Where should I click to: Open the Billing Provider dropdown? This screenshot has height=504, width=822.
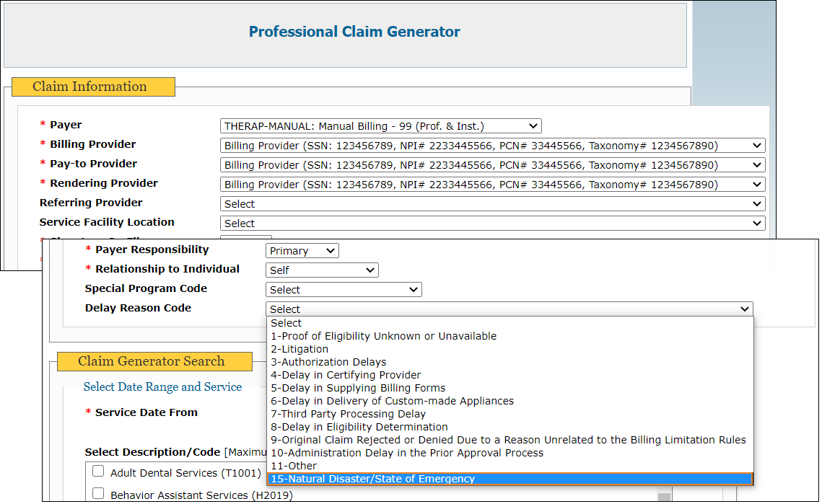coord(492,146)
